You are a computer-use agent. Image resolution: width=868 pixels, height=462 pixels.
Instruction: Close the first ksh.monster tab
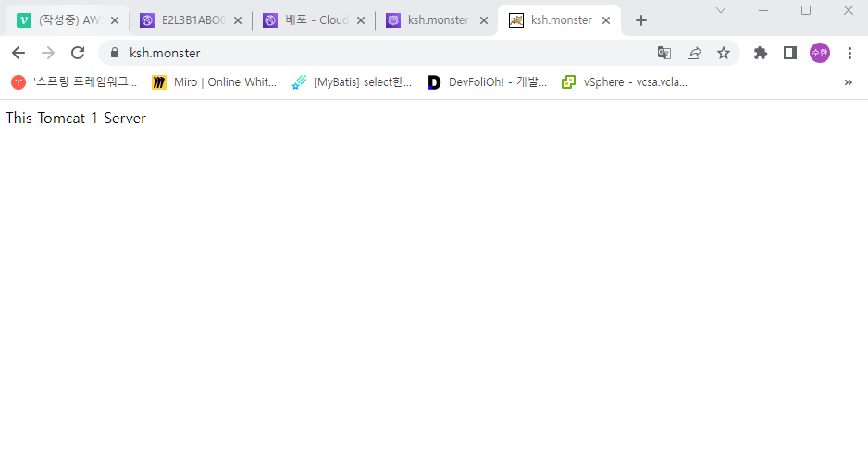pos(483,20)
